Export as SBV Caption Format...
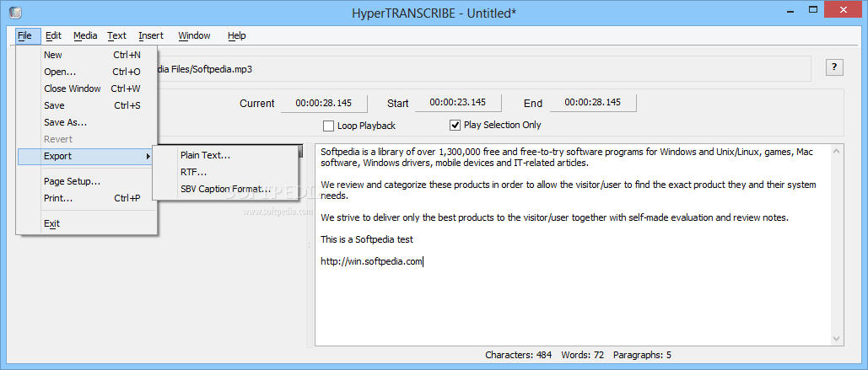This screenshot has height=370, width=868. point(226,189)
